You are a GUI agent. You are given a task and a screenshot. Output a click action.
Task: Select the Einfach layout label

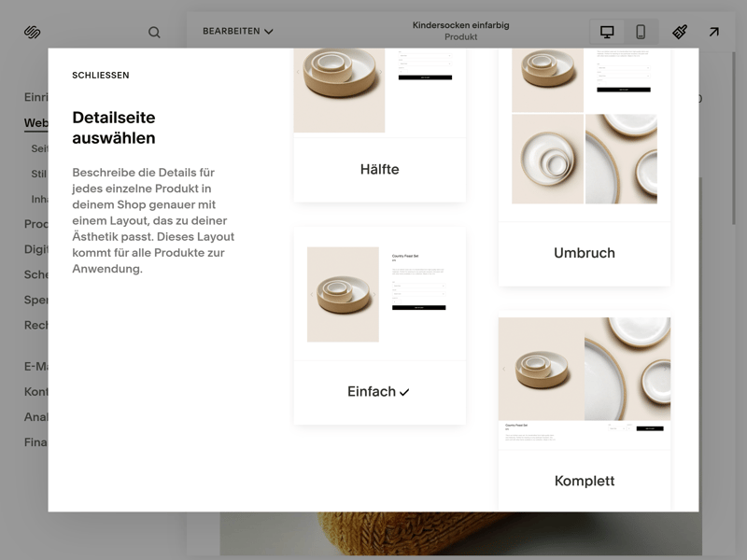pyautogui.click(x=372, y=391)
